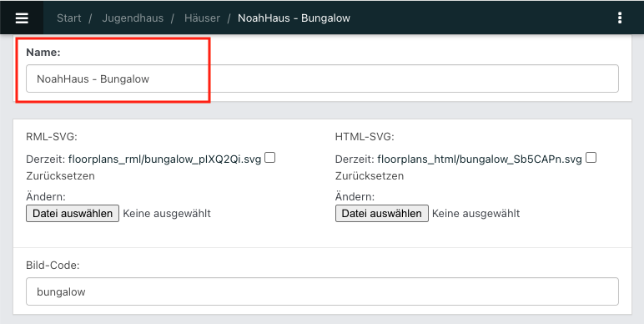Open the hamburger navigation menu
The image size is (644, 324).
tap(22, 18)
